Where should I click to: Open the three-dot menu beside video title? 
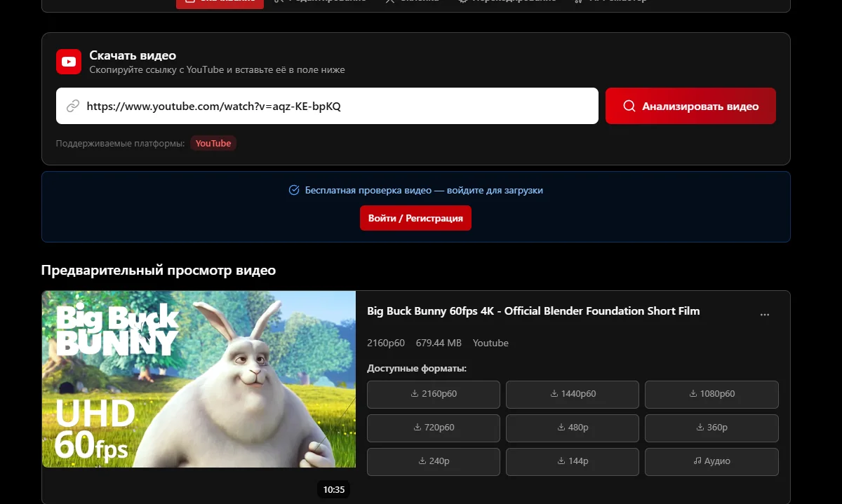click(x=765, y=315)
